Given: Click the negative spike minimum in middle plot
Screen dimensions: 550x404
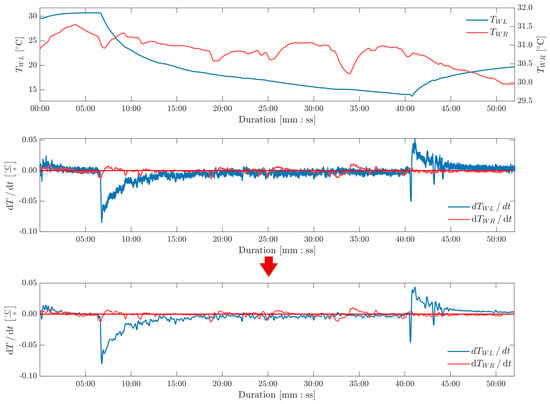Looking at the screenshot, I should click(x=102, y=222).
